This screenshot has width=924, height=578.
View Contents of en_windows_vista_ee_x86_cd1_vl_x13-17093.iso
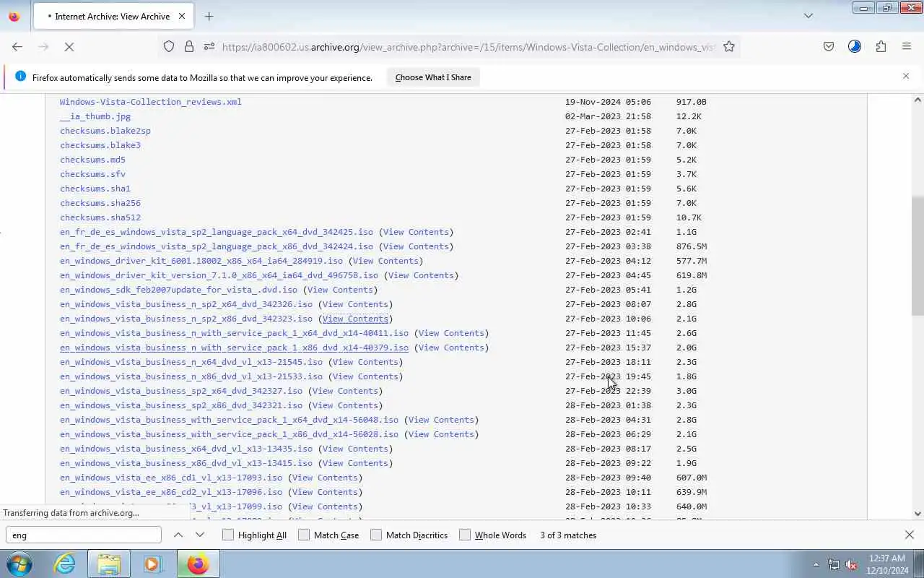pyautogui.click(x=325, y=478)
